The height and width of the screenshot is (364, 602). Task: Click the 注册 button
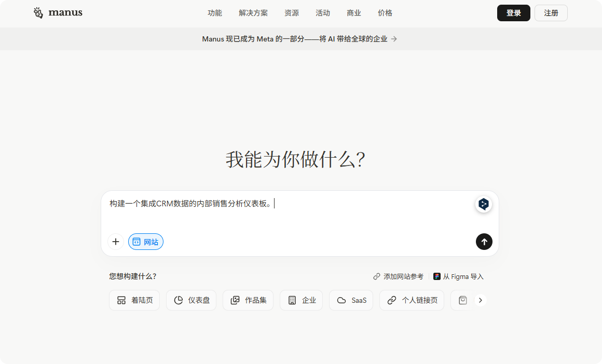551,13
